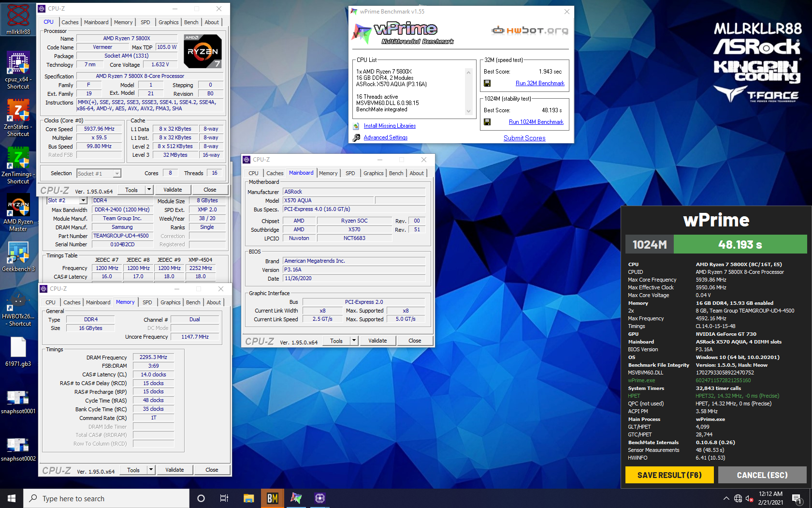Click the Advanced Settings wrench icon
This screenshot has width=812, height=508.
(x=356, y=137)
